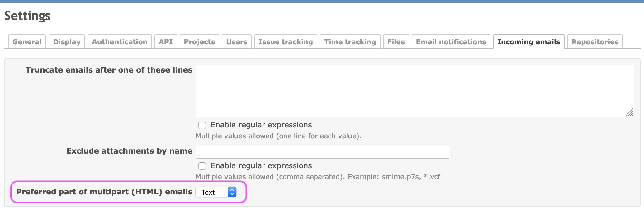Switch to the Repositories tab
This screenshot has width=644, height=210.
[595, 42]
